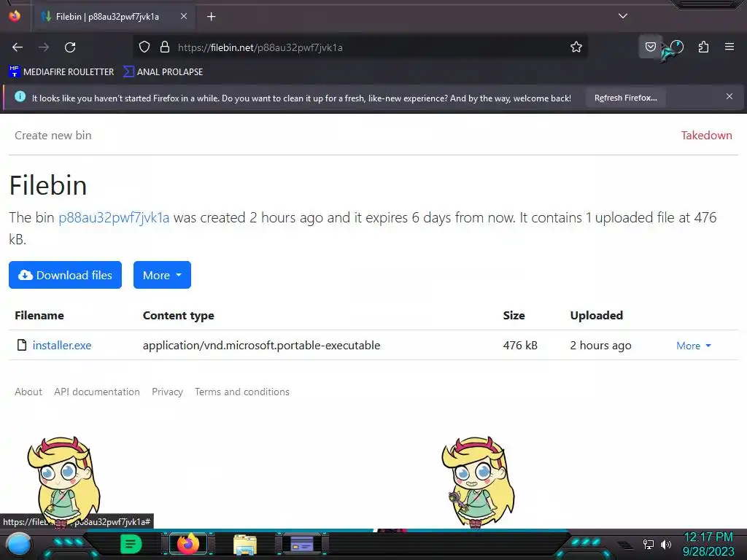
Task: Click the 476 kB size cell
Action: pos(520,345)
